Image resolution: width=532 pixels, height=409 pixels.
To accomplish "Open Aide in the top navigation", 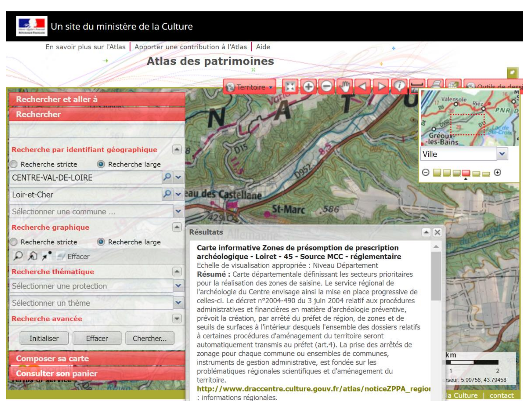I will (x=263, y=47).
